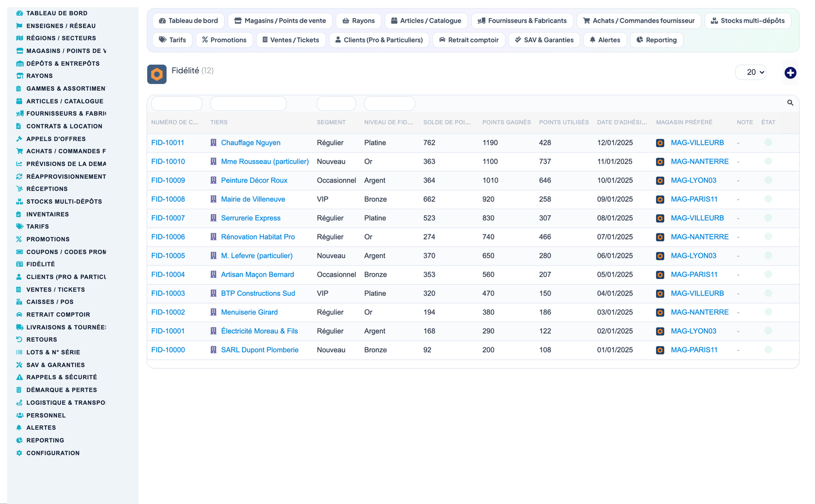
Task: Click the Réapprovisionnement refresh icon
Action: pos(20,176)
